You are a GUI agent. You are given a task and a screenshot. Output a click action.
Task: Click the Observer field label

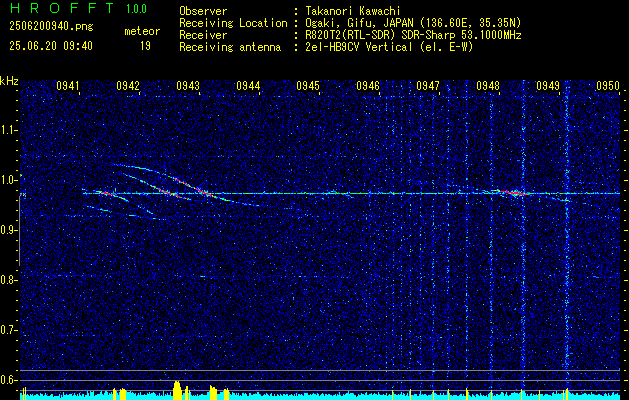[x=203, y=11]
